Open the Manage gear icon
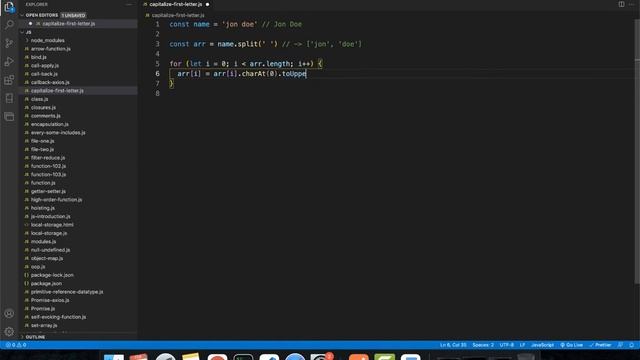The height and width of the screenshot is (360, 640). tap(9, 331)
